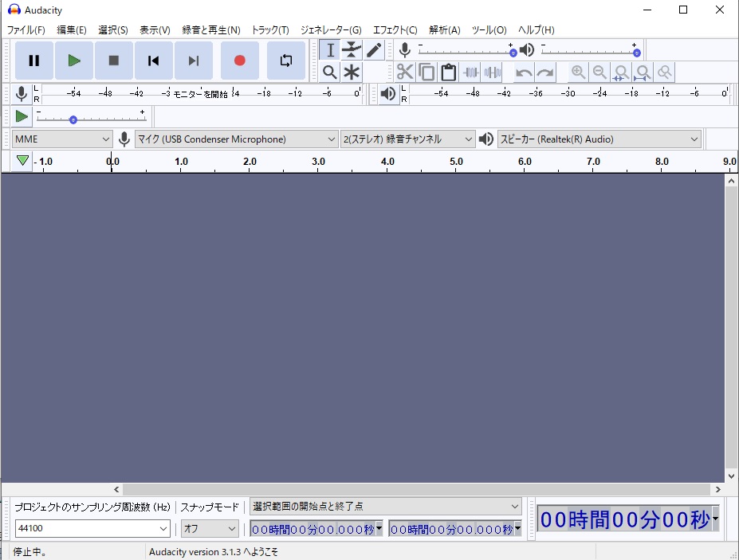The width and height of the screenshot is (739, 560).
Task: Click the horizontal scrollbar left arrow
Action: (x=116, y=489)
